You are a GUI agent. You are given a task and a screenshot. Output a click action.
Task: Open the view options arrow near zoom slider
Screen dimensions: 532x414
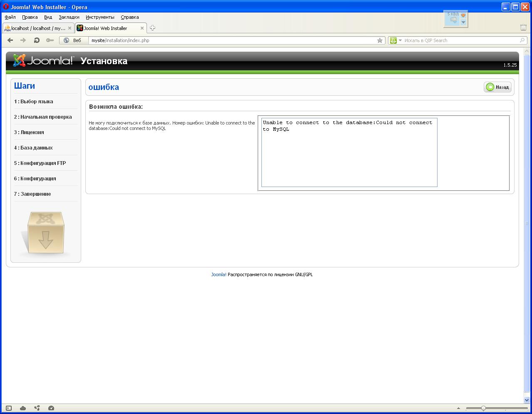458,409
